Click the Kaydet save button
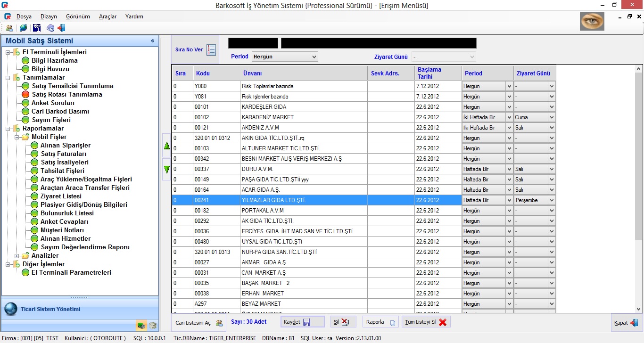The width and height of the screenshot is (644, 343). tap(303, 322)
